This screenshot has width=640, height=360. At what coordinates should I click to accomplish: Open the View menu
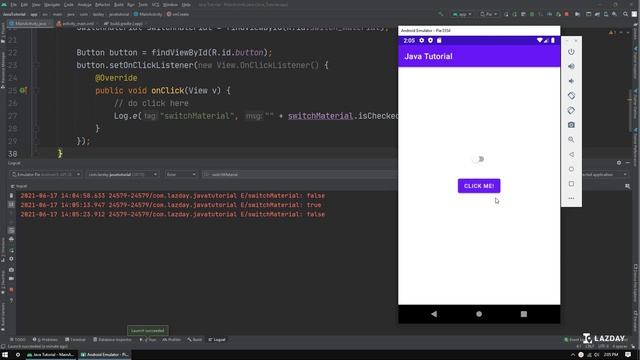[36, 5]
